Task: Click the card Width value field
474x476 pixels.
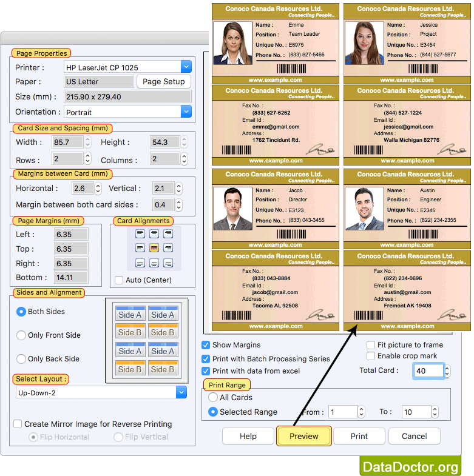Action: [x=67, y=142]
